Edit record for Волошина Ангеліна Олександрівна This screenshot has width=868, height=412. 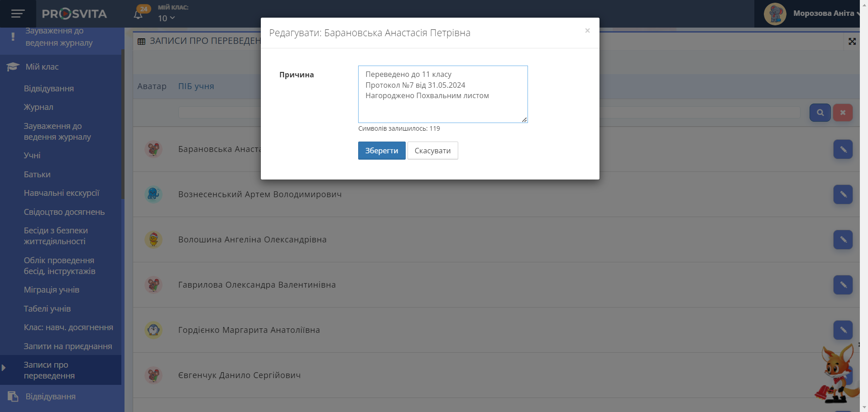click(843, 240)
